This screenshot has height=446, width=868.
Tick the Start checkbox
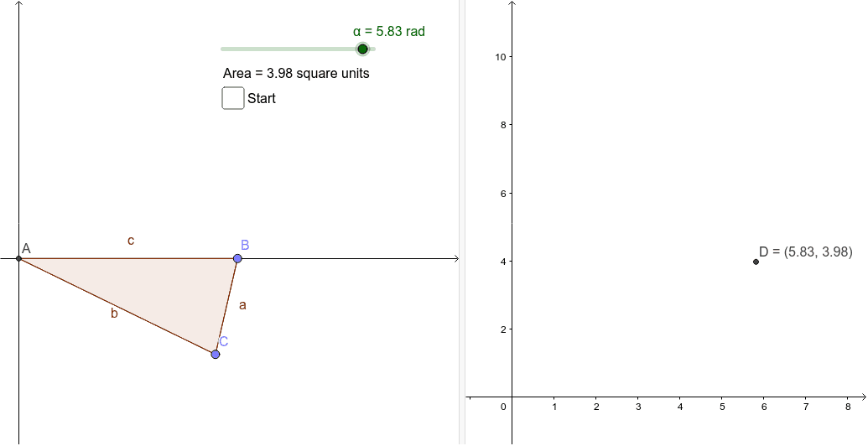pos(233,98)
